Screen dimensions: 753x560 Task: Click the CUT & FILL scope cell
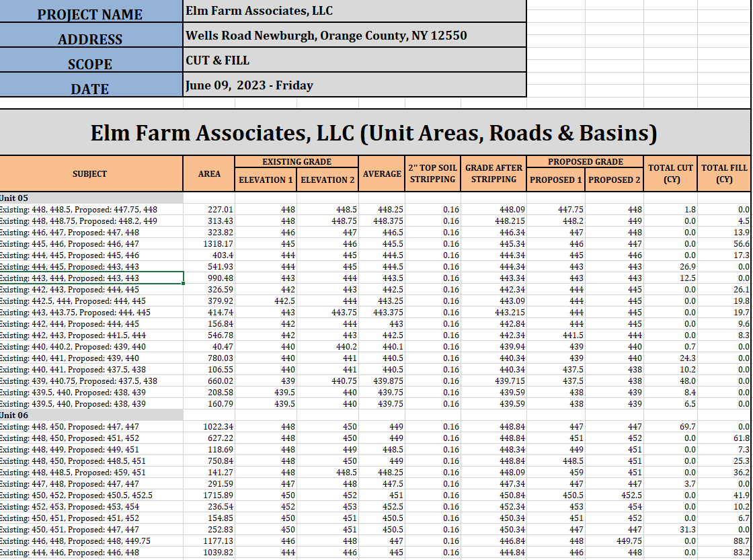click(354, 61)
